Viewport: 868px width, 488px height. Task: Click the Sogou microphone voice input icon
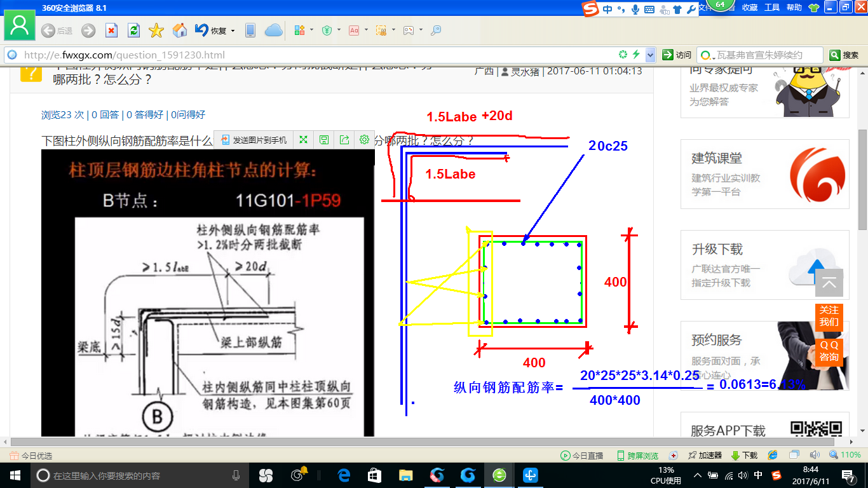point(635,10)
